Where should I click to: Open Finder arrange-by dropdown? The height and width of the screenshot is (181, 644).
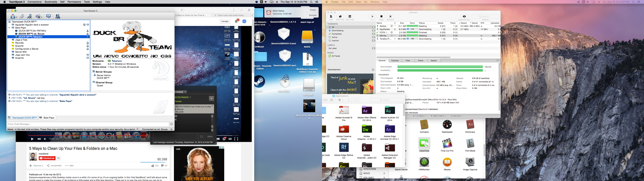pyautogui.click(x=333, y=100)
